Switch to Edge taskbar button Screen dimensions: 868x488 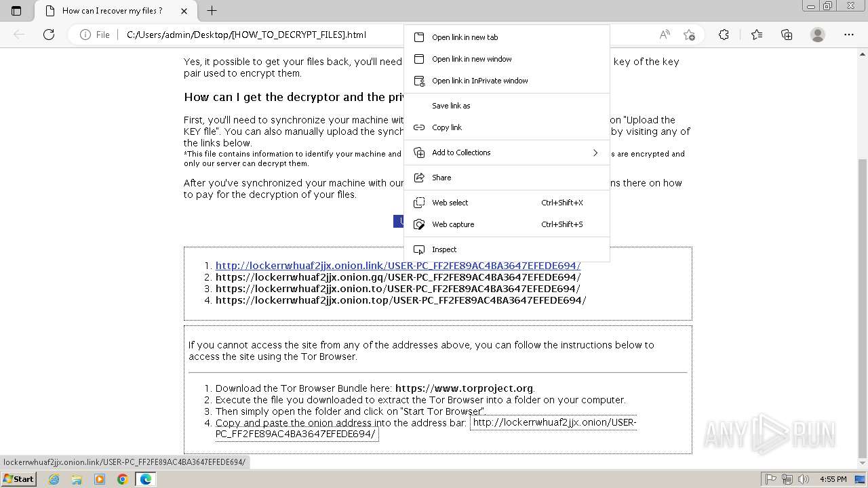145,479
